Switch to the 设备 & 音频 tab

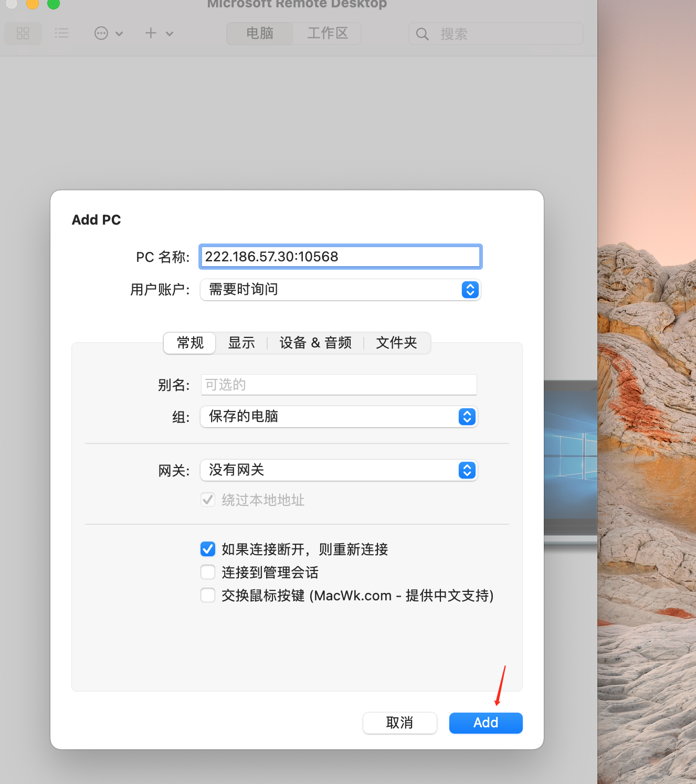[x=315, y=343]
